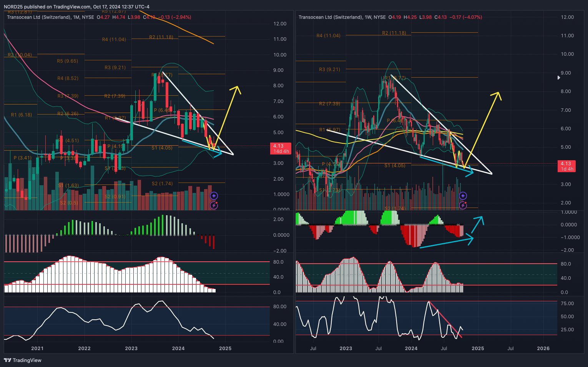This screenshot has height=367, width=588.
Task: Click 12.00 on the weekly chart price axis
Action: pos(567,17)
